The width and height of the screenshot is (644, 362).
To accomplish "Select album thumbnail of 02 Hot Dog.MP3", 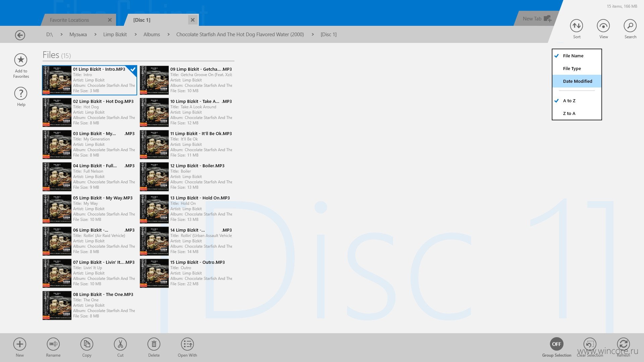I will point(57,112).
